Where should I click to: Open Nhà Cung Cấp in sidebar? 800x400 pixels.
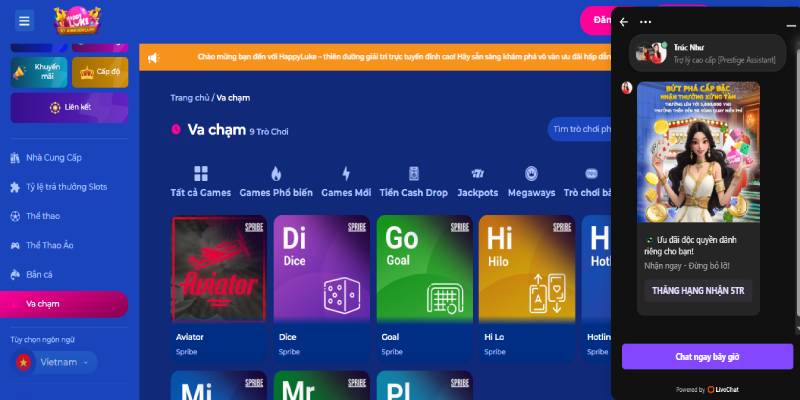54,158
